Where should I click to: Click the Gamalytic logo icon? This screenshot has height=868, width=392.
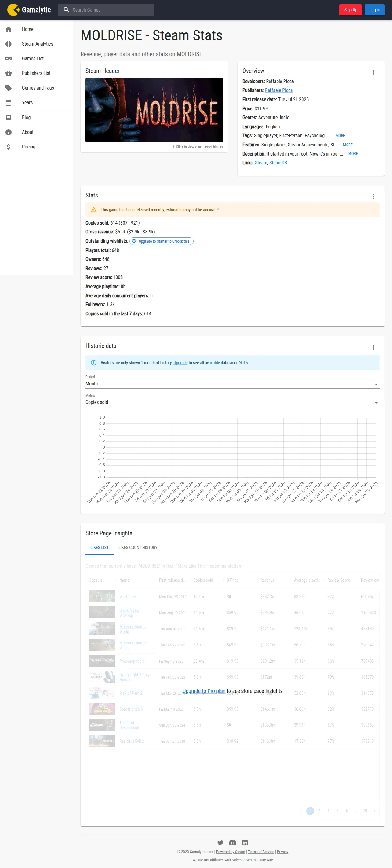[13, 10]
